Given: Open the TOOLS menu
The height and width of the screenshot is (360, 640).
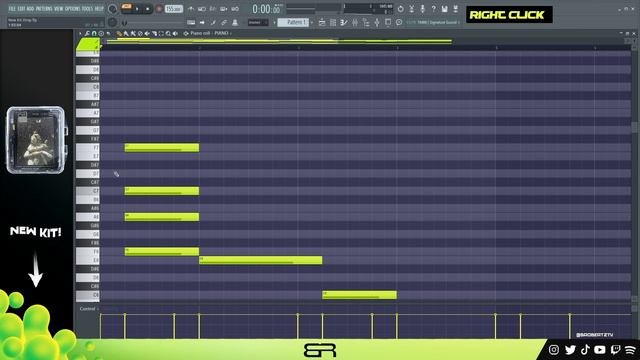Looking at the screenshot, I should tap(87, 9).
